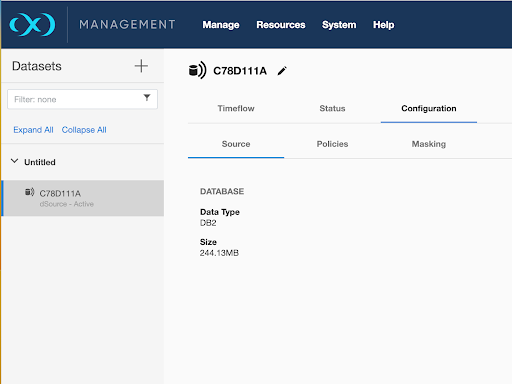Viewport: 512px width, 384px height.
Task: Open the filter funnel icon
Action: click(147, 97)
